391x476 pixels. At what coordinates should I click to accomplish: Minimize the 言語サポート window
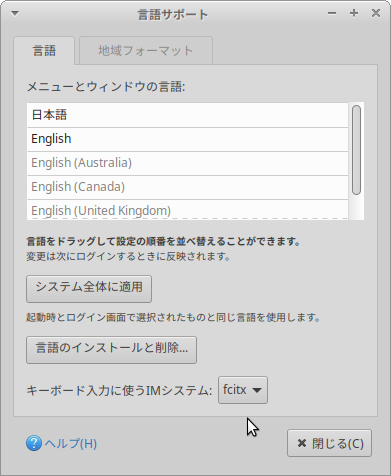[x=332, y=13]
